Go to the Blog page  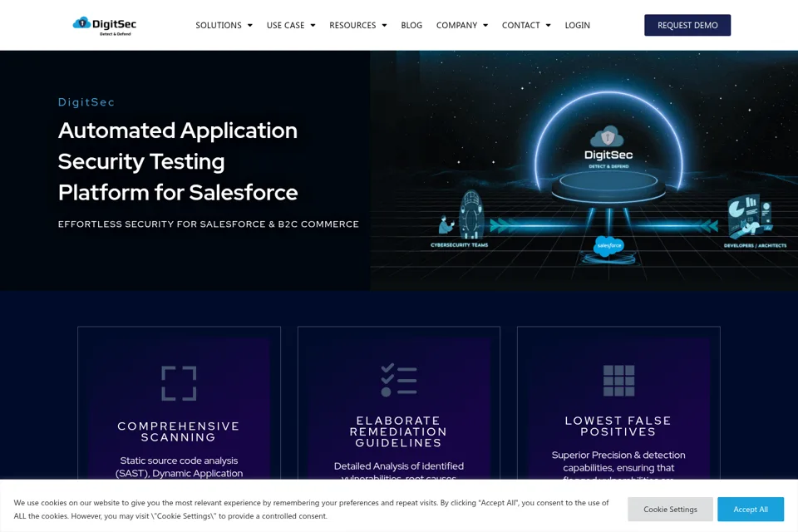(411, 26)
